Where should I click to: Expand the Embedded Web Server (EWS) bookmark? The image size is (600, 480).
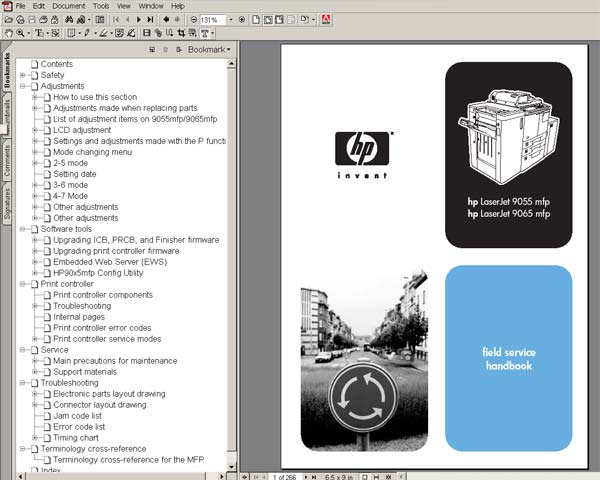[x=35, y=262]
